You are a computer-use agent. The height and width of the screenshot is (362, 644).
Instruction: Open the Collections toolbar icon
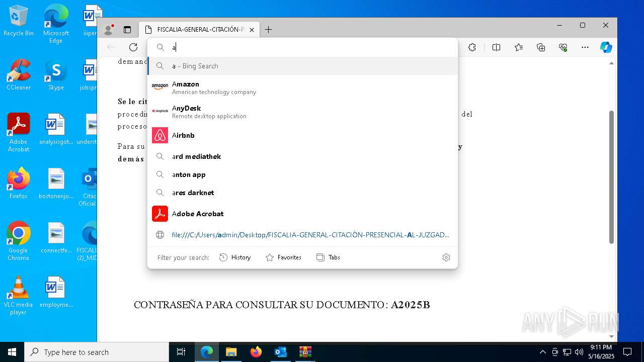(541, 47)
